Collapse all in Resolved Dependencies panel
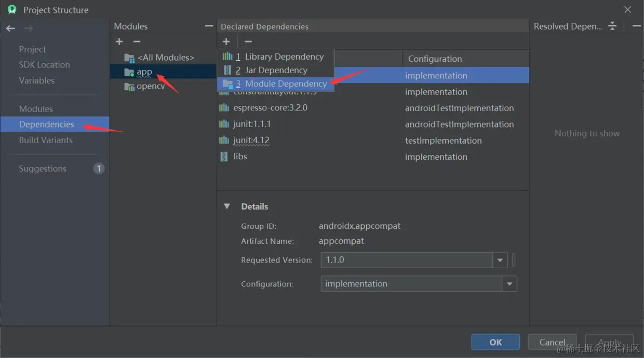The height and width of the screenshot is (358, 644). coord(612,26)
